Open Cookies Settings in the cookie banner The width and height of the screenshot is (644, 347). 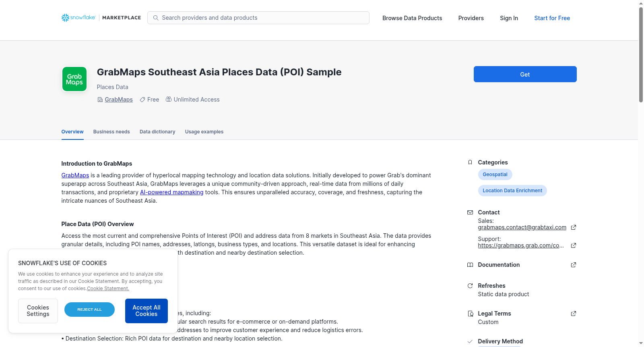point(38,311)
